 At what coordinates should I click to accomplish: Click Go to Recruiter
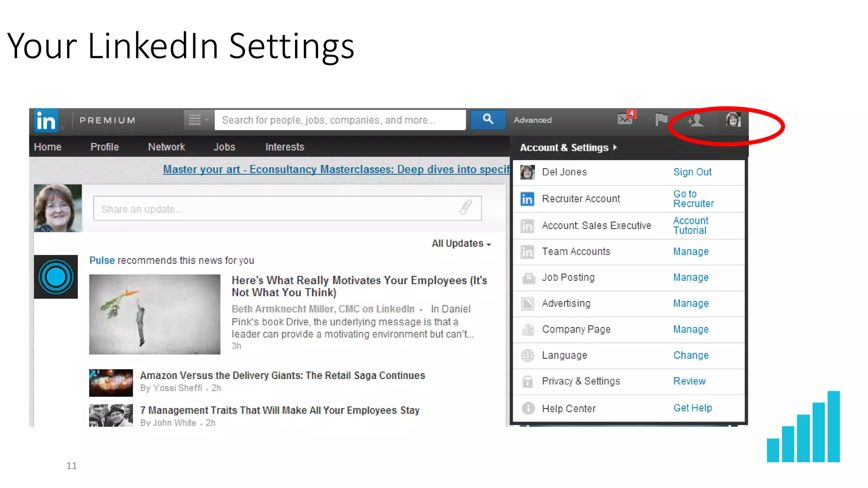(693, 199)
